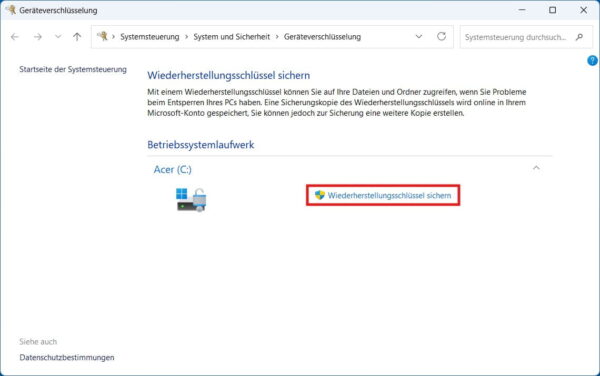
Task: Click Wiederherstellungsschlüssel sichern link
Action: 389,195
